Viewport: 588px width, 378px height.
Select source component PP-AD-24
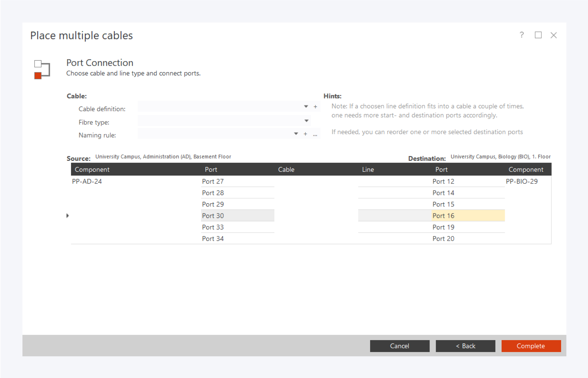[87, 181]
